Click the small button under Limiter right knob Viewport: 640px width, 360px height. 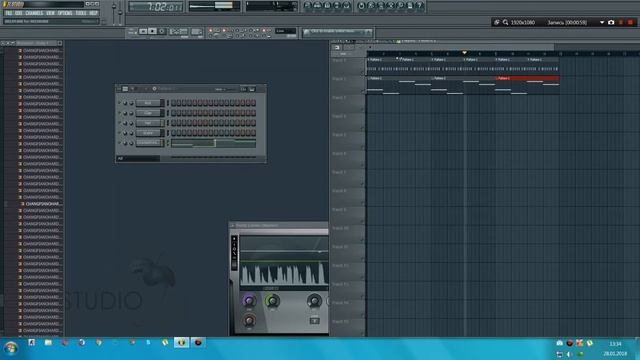click(314, 321)
